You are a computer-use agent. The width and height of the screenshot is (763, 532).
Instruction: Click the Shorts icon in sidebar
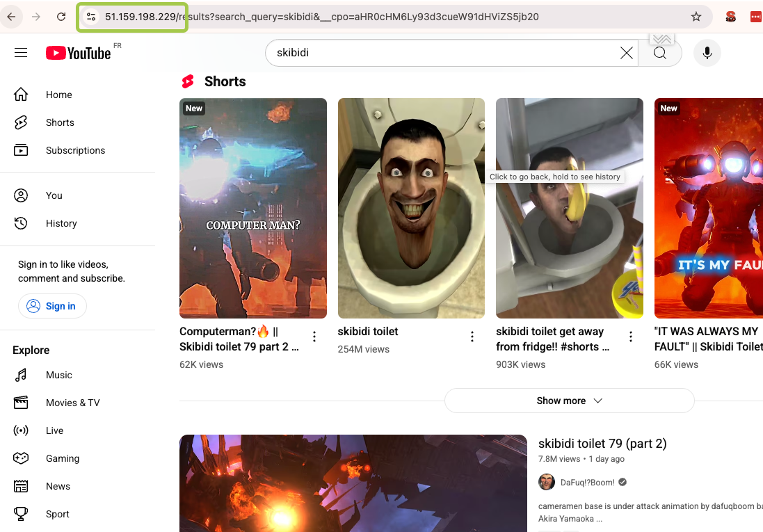21,122
